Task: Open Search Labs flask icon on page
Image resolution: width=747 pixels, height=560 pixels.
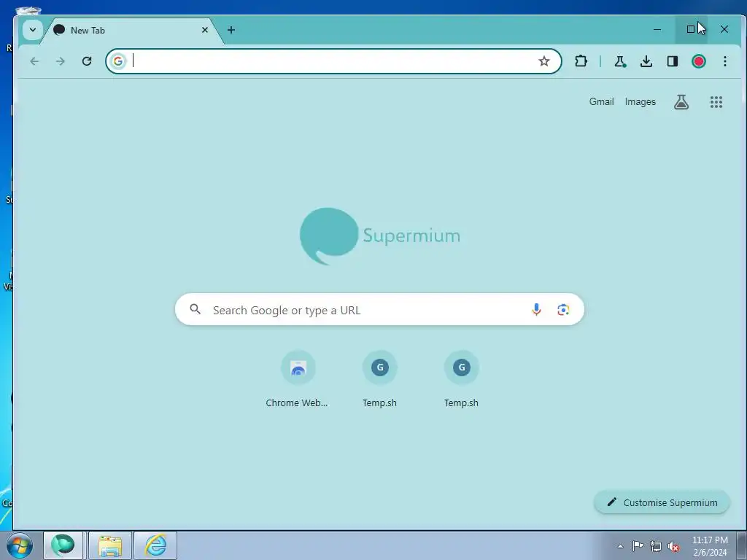Action: click(x=681, y=102)
